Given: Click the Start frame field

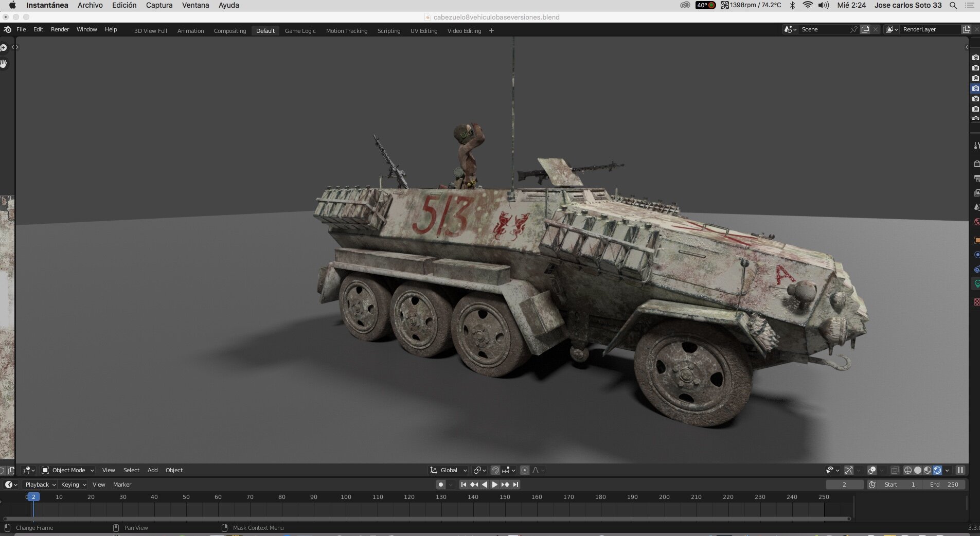Looking at the screenshot, I should pyautogui.click(x=900, y=485).
